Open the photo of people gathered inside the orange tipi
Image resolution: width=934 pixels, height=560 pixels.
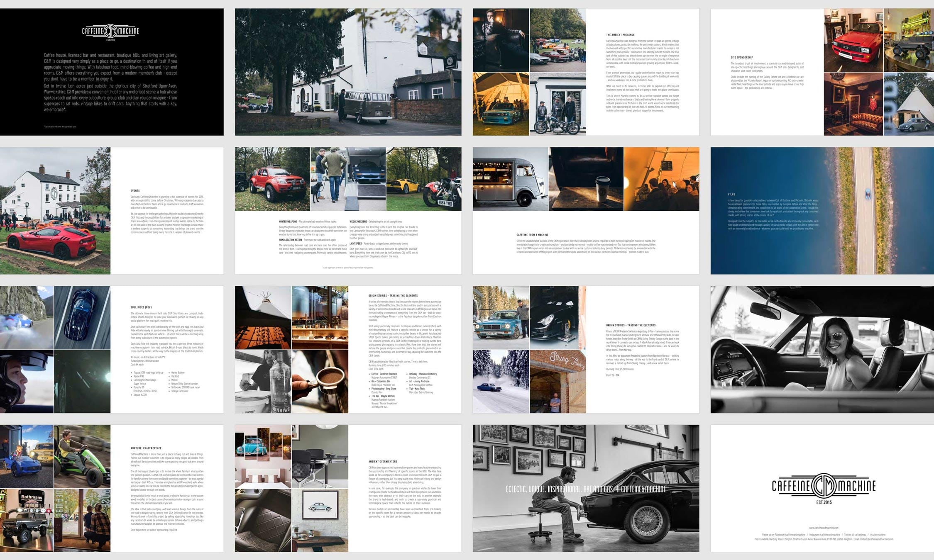(x=662, y=179)
